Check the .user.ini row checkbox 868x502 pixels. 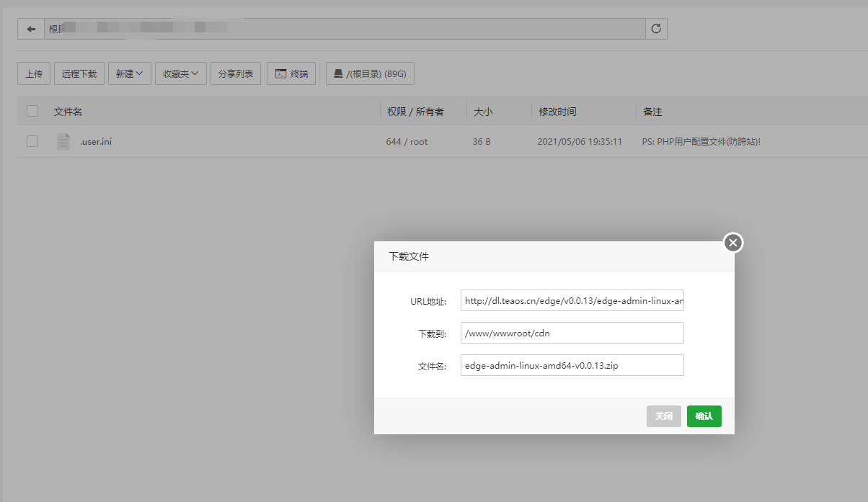(x=32, y=142)
